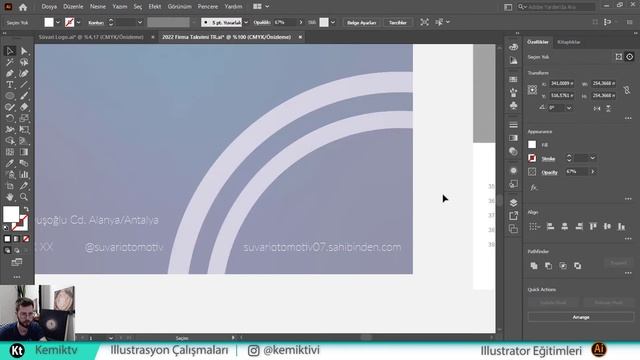The image size is (640, 360).
Task: Select the Paintbrush tool
Action: pyautogui.click(x=24, y=96)
